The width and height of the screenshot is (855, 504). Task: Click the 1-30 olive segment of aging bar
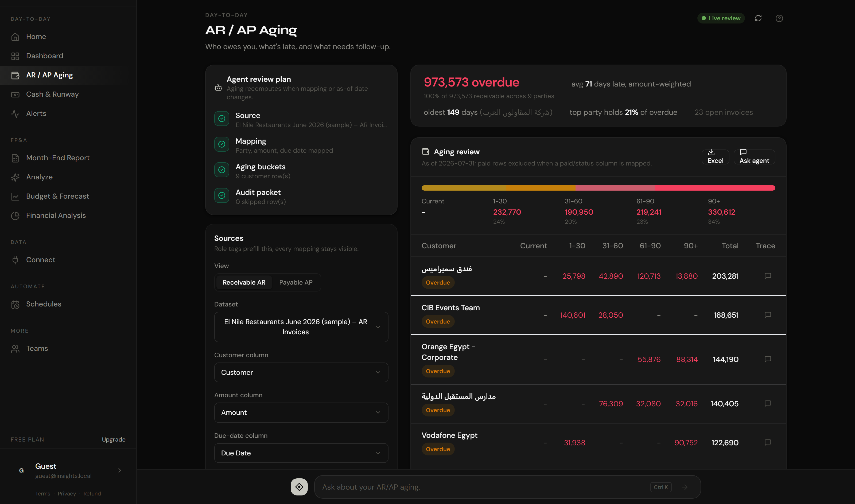click(x=464, y=188)
